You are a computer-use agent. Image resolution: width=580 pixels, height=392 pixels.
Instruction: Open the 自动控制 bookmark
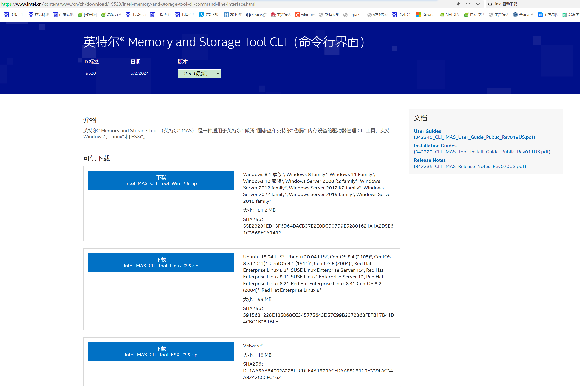[474, 15]
